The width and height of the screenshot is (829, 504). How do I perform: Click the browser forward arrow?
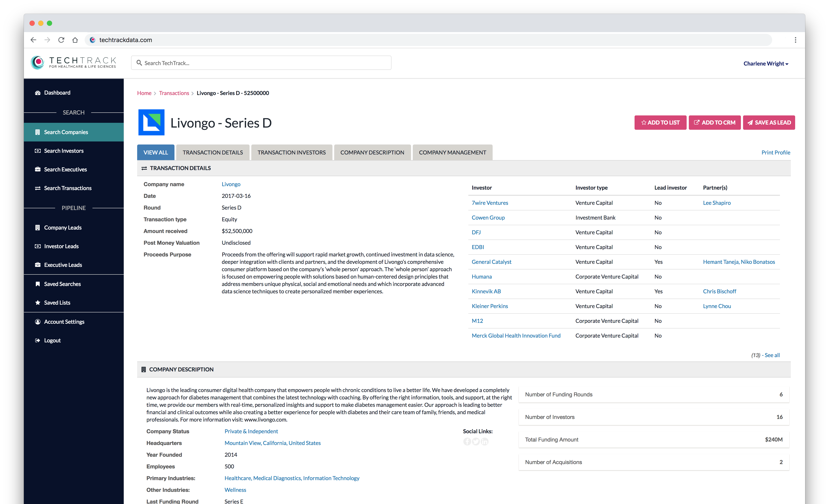coord(47,40)
